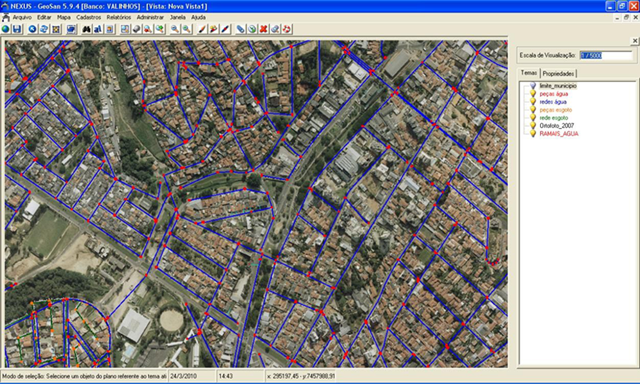The width and height of the screenshot is (640, 384).
Task: Click the globe icon in toolbar
Action: pyautogui.click(x=5, y=29)
